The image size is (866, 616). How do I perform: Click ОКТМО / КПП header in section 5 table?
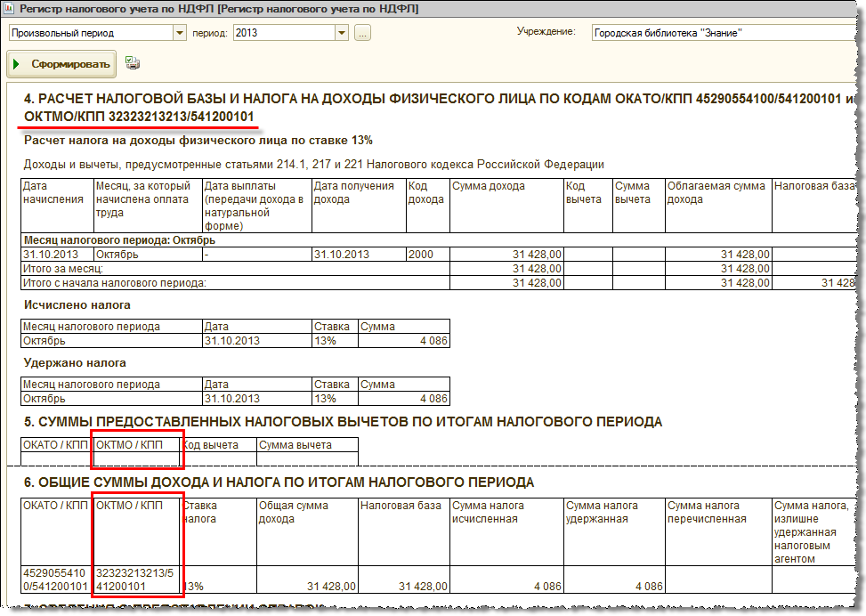tap(137, 445)
